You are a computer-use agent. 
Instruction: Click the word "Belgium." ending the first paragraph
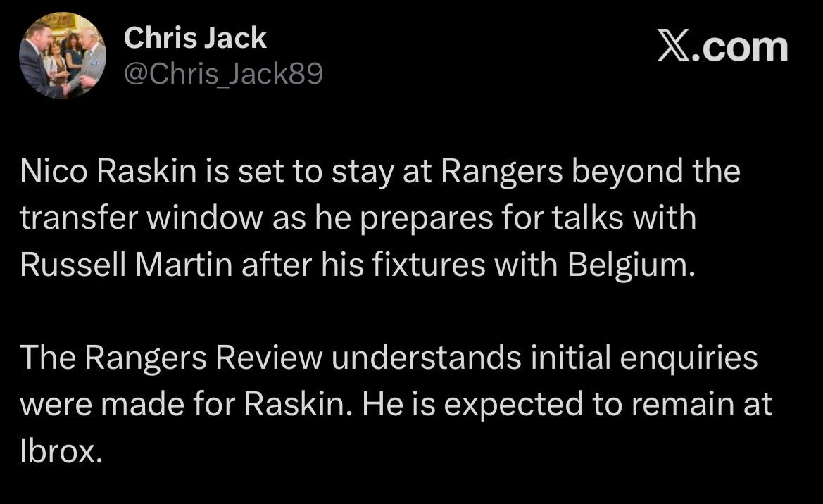point(632,265)
